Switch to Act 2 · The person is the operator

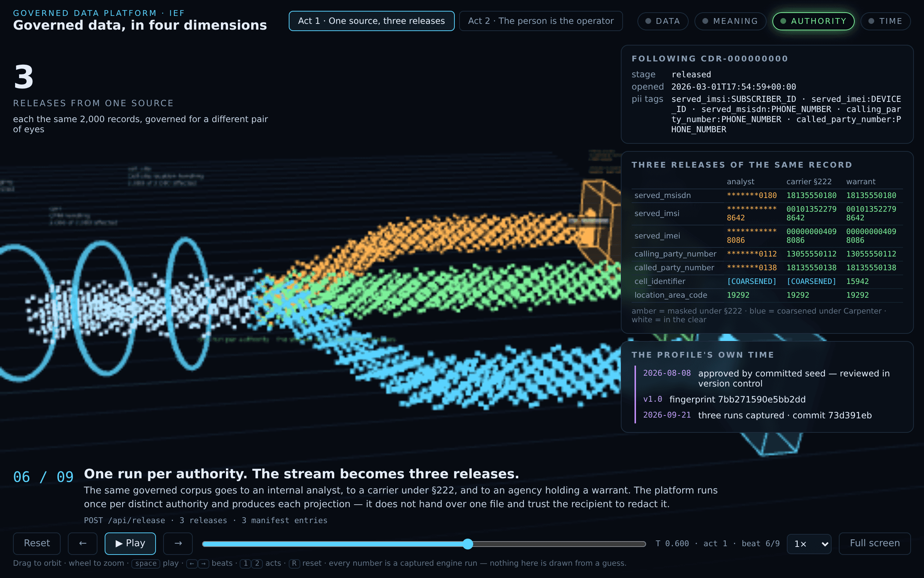click(541, 21)
